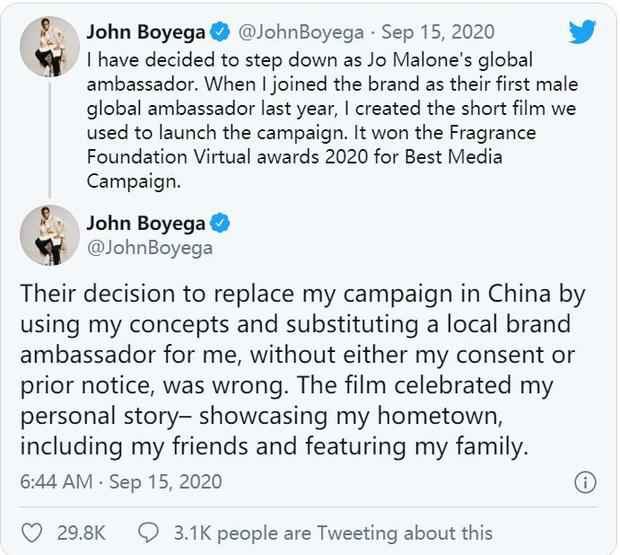This screenshot has height=555, width=620.
Task: Click the verified badge in the top tweet
Action: [219, 32]
